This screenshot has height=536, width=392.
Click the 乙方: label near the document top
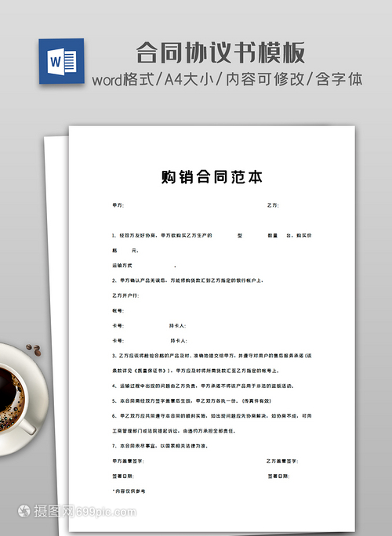point(273,205)
